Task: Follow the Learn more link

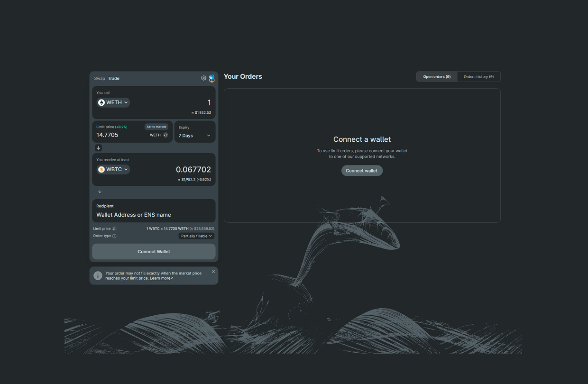Action: coord(160,278)
